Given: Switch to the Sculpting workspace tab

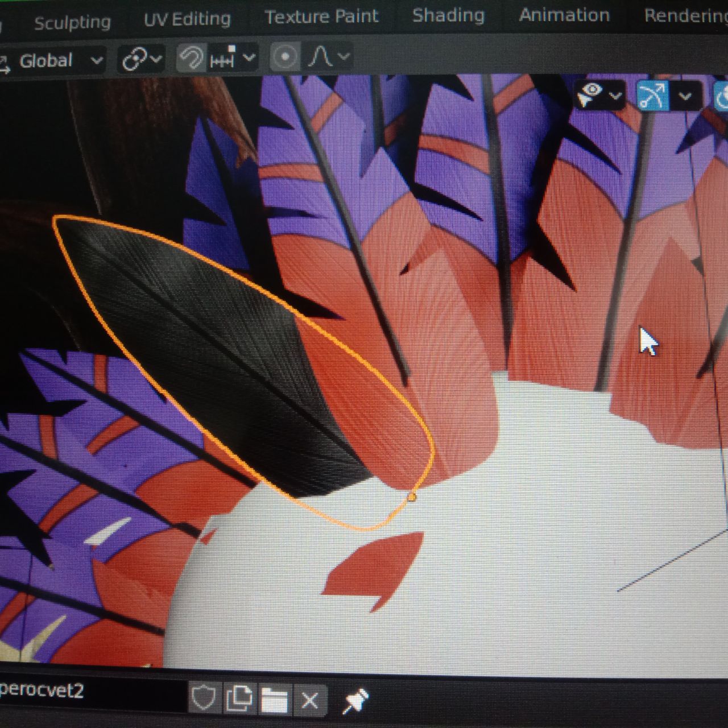Looking at the screenshot, I should 72,22.
